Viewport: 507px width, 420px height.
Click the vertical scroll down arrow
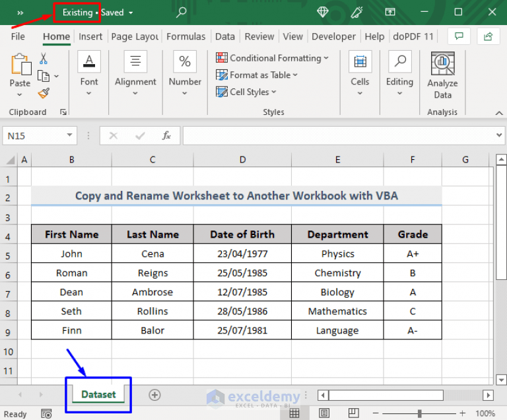501,380
